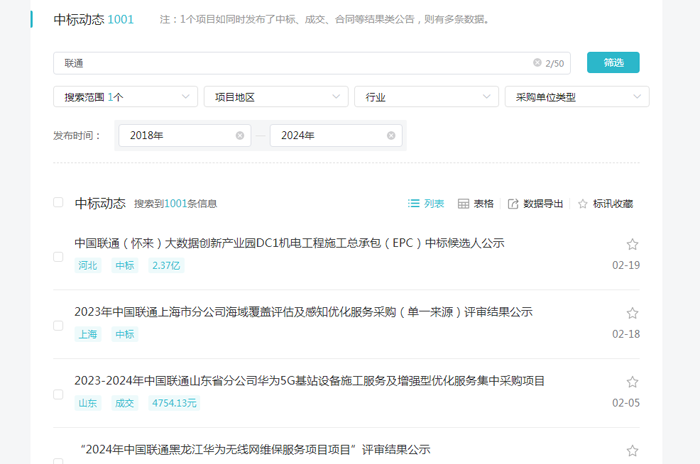Click the 中标 tag in 河北 row
This screenshot has height=464, width=700.
click(125, 265)
